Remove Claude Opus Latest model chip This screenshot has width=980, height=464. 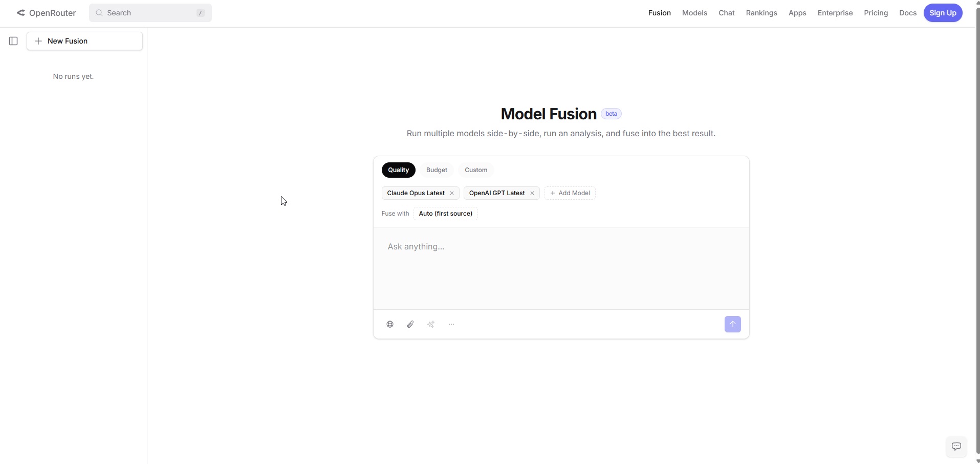click(452, 193)
